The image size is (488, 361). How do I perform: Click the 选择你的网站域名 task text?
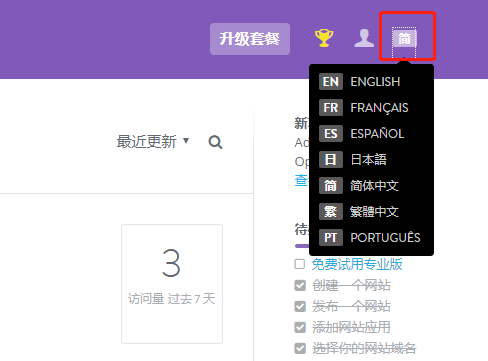364,348
